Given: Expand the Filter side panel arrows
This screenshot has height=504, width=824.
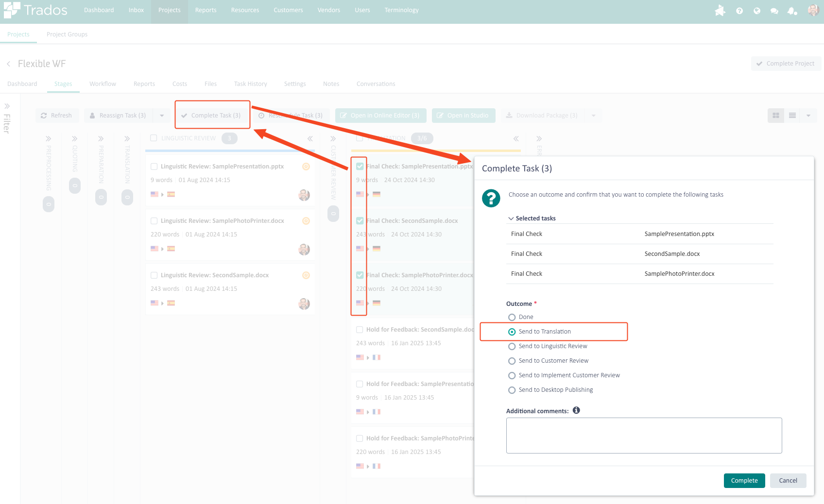Looking at the screenshot, I should pyautogui.click(x=7, y=106).
